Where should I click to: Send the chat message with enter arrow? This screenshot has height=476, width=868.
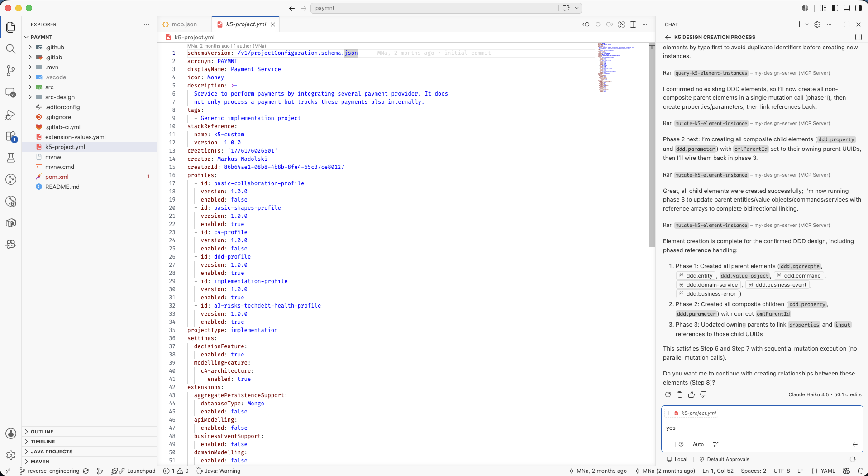point(855,444)
